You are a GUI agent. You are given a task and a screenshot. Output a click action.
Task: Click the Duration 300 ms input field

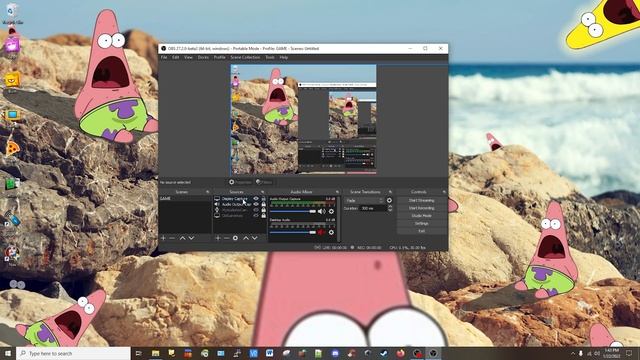tap(373, 208)
